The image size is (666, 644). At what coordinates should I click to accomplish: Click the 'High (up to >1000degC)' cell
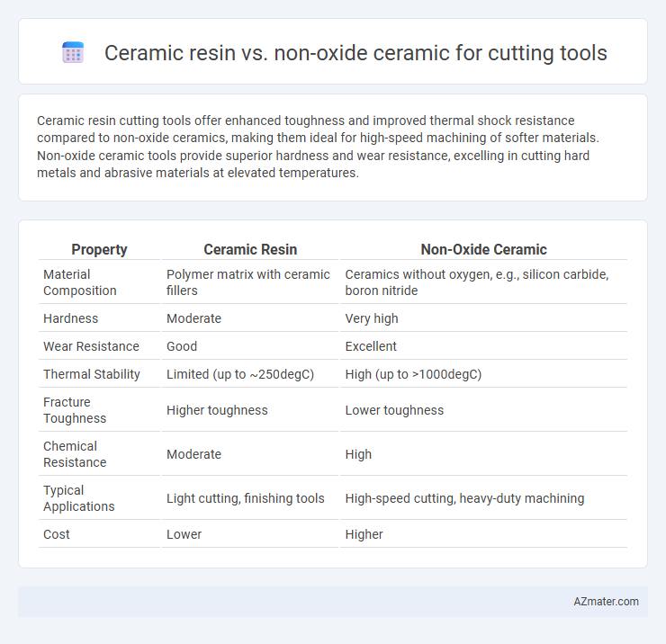[x=413, y=374]
